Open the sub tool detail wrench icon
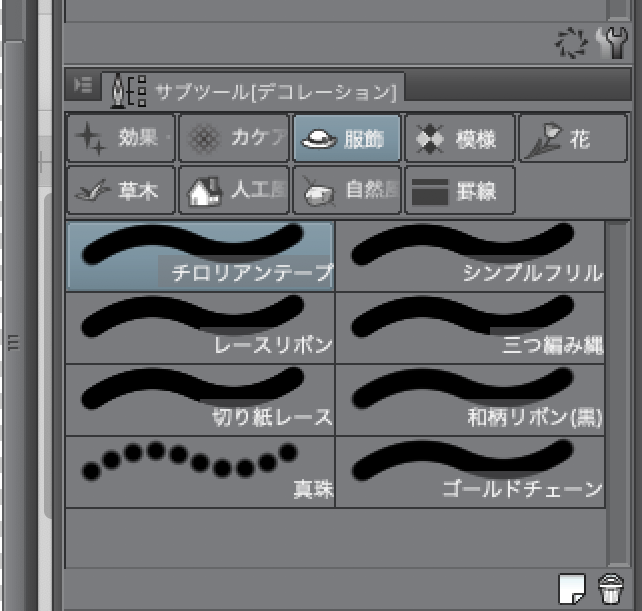Image resolution: width=642 pixels, height=611 pixels. [611, 42]
